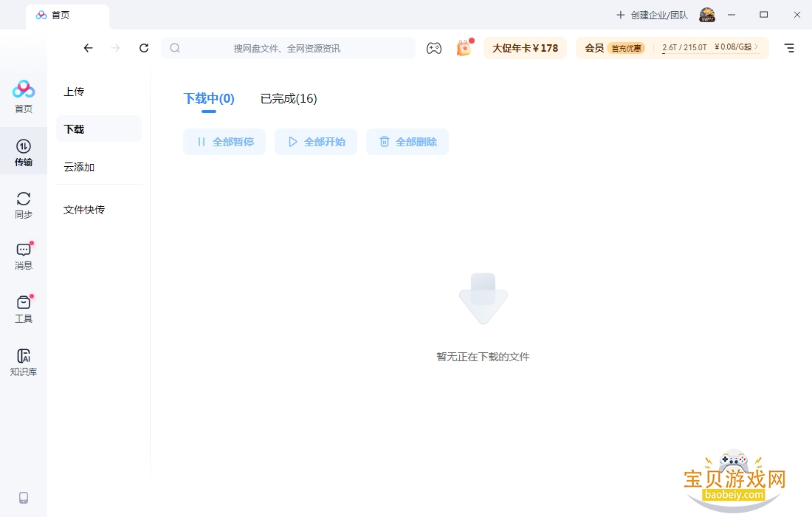Go forward with the right arrow
Screen dimensions: 812x517
115,48
